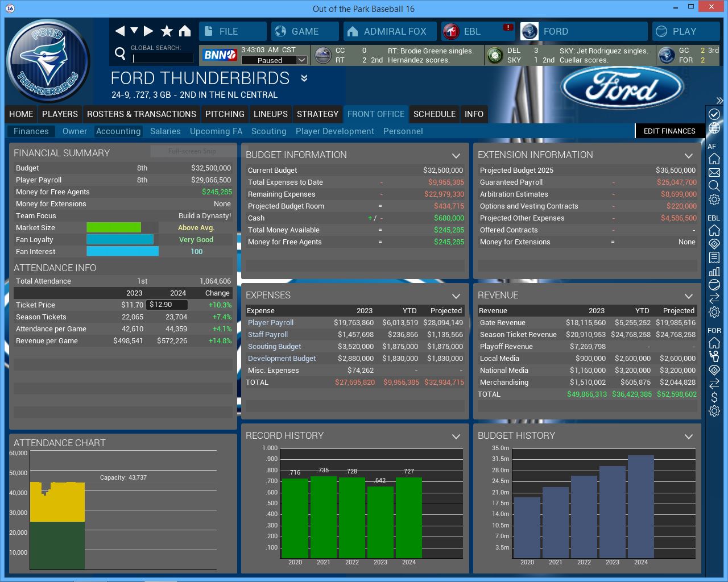This screenshot has height=582, width=728.
Task: Expand the Budget Information panel chevron
Action: pyautogui.click(x=456, y=155)
